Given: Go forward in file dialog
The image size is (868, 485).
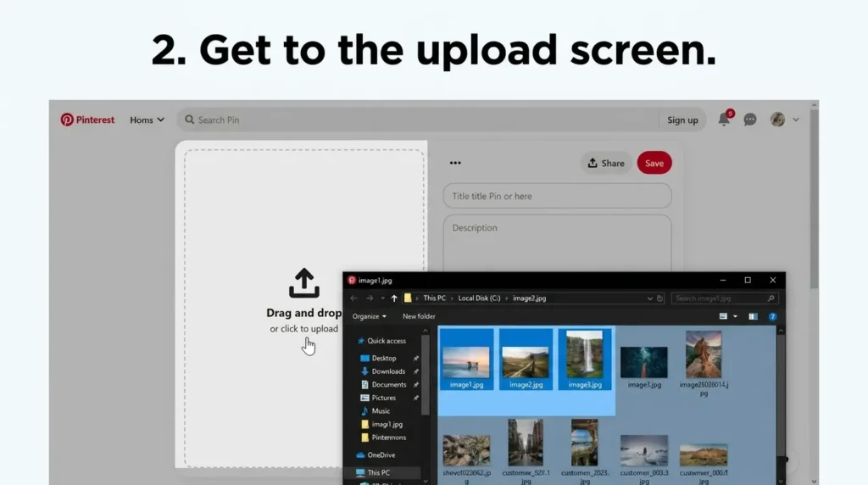Looking at the screenshot, I should pyautogui.click(x=370, y=298).
